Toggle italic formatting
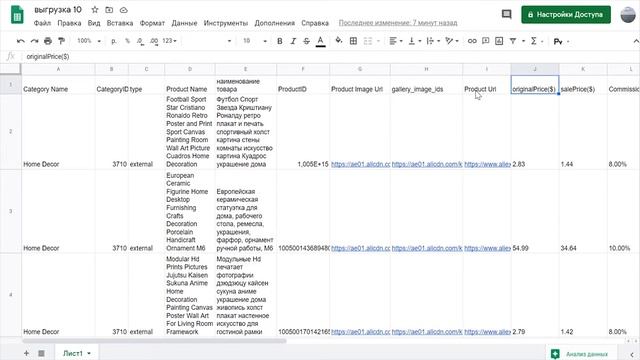 pyautogui.click(x=293, y=41)
